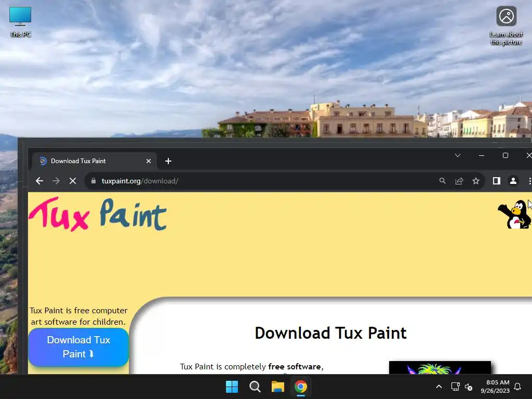Open the clock showing 8:05 AM
The width and height of the screenshot is (532, 399).
click(495, 387)
